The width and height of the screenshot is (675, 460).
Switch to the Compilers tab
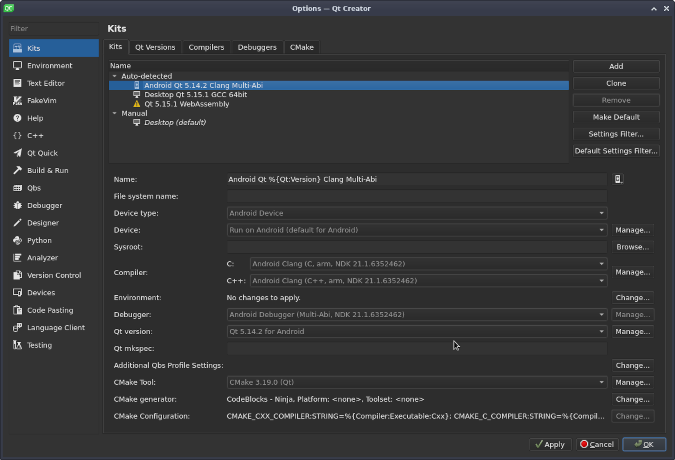click(206, 47)
